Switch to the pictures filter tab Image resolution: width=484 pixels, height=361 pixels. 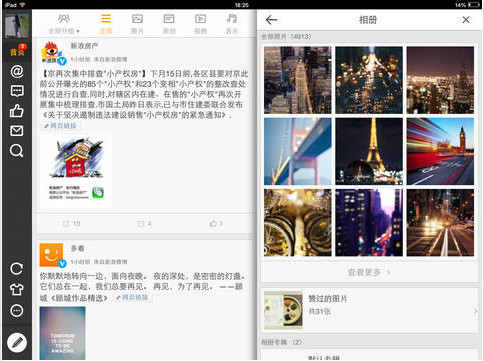click(x=137, y=24)
